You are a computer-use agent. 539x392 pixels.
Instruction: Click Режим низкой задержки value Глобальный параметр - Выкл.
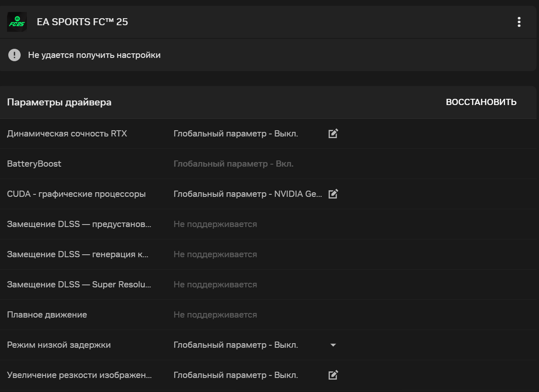point(236,345)
